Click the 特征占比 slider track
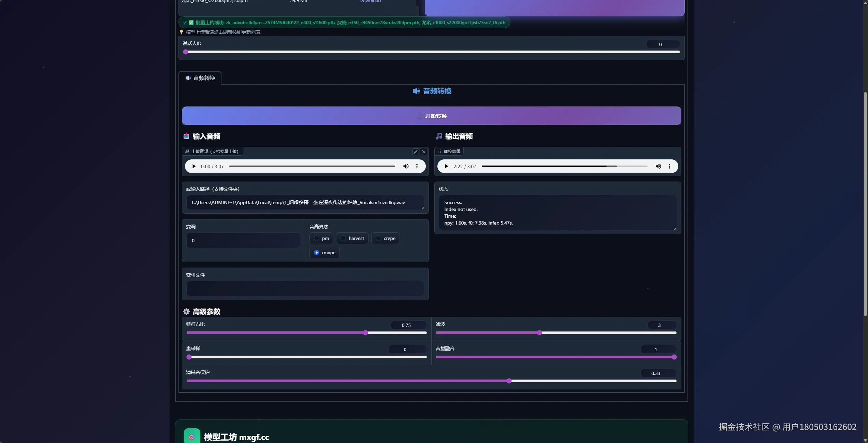 tap(306, 333)
